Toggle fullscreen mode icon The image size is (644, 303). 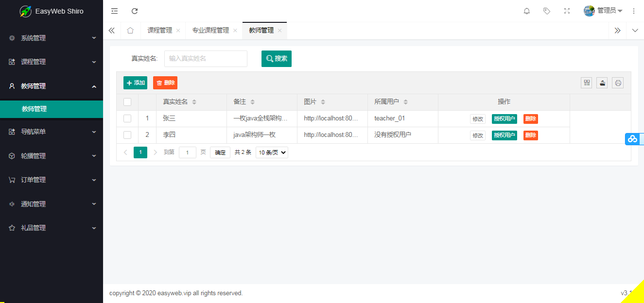(567, 11)
